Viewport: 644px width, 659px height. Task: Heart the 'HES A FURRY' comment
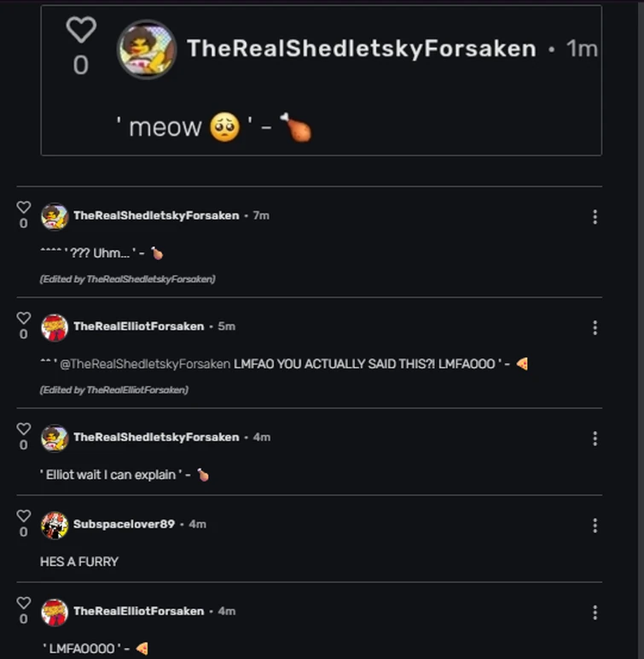(x=24, y=516)
